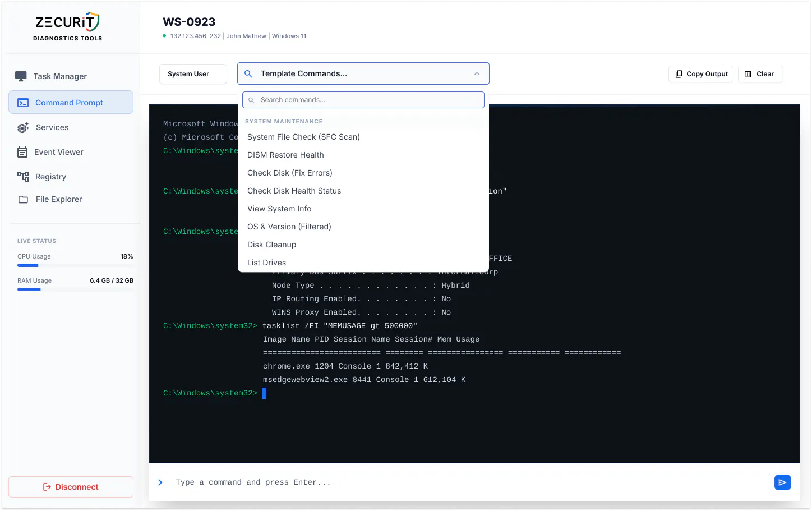Click the Event Viewer calendar icon

pyautogui.click(x=22, y=152)
